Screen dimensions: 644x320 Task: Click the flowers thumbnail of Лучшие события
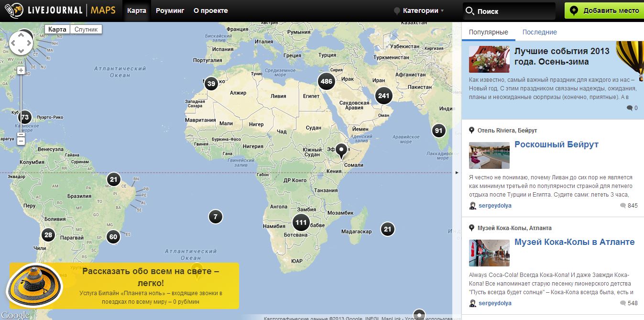[x=489, y=59]
